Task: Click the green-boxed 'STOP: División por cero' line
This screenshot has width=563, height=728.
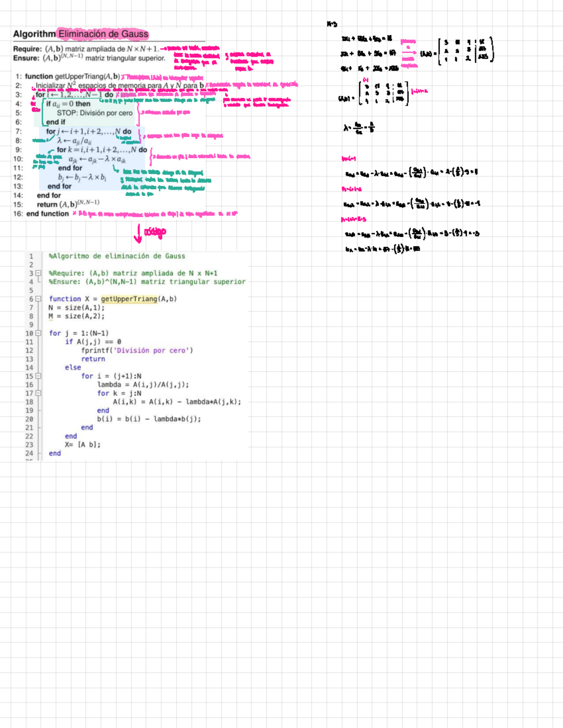Action: tap(95, 113)
